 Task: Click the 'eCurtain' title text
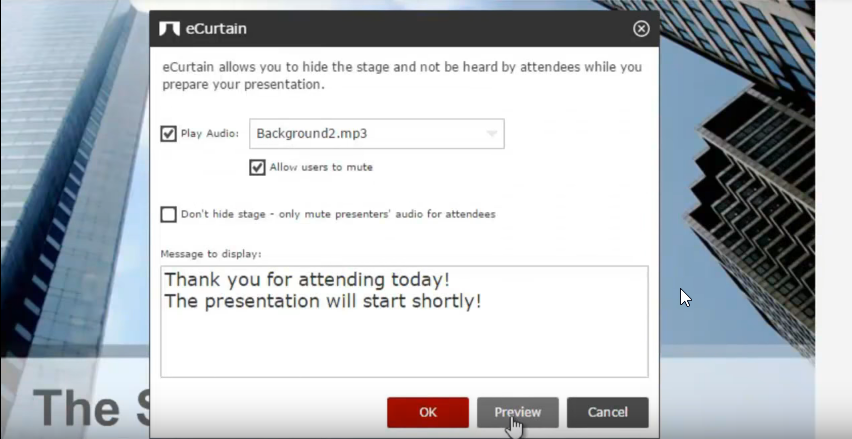coord(216,29)
